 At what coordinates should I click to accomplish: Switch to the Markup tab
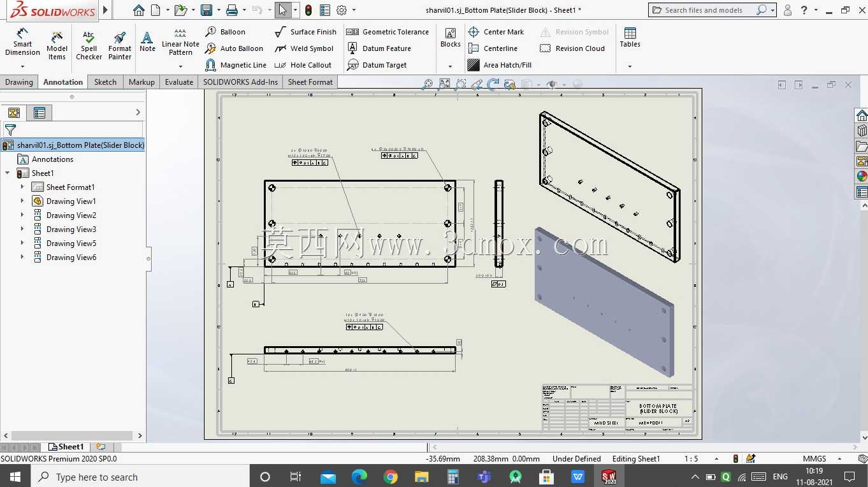click(x=141, y=82)
